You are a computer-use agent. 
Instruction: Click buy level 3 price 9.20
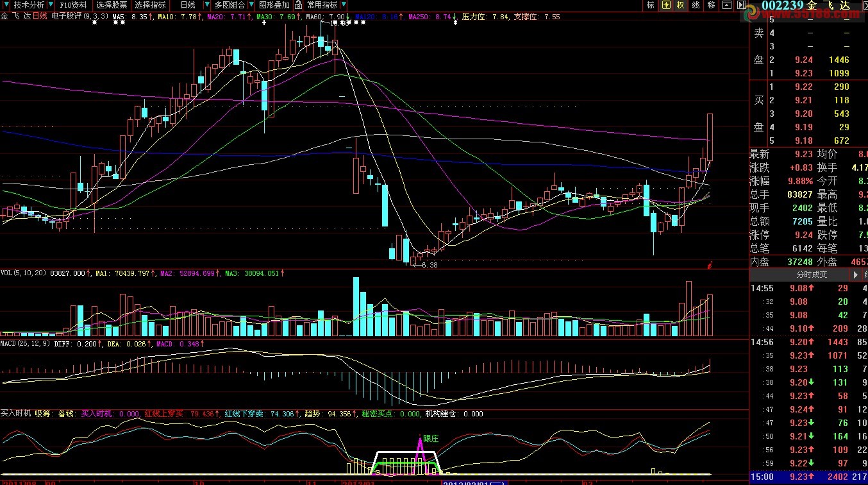[x=803, y=114]
